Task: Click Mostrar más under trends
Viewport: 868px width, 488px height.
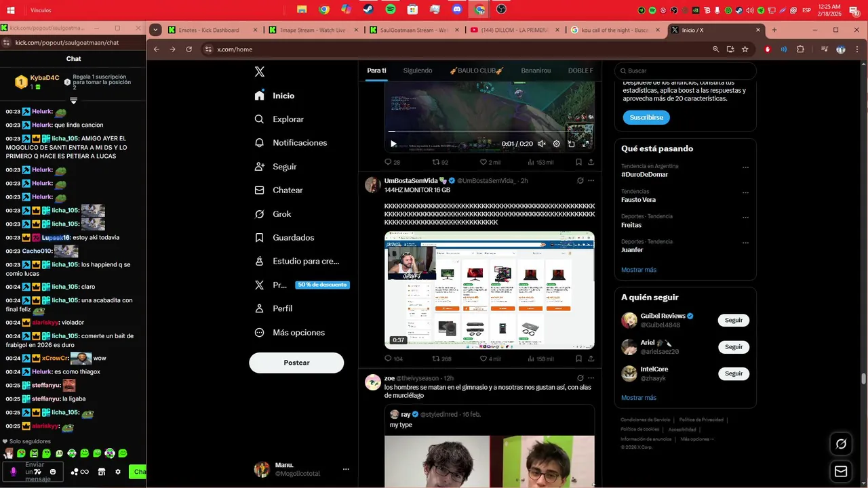Action: tap(639, 270)
